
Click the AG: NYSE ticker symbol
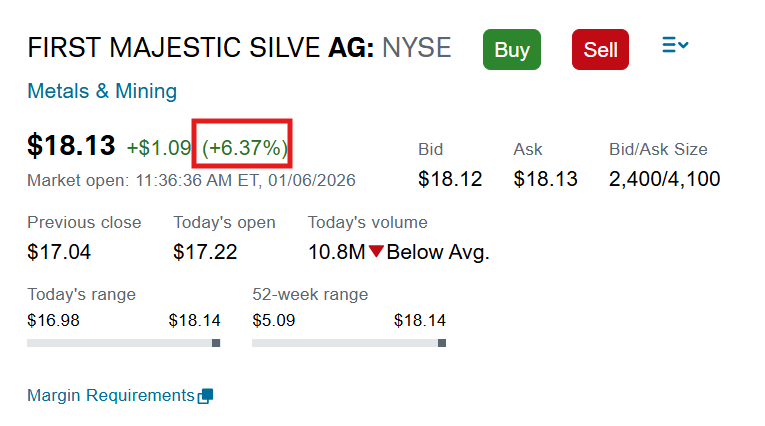(390, 48)
